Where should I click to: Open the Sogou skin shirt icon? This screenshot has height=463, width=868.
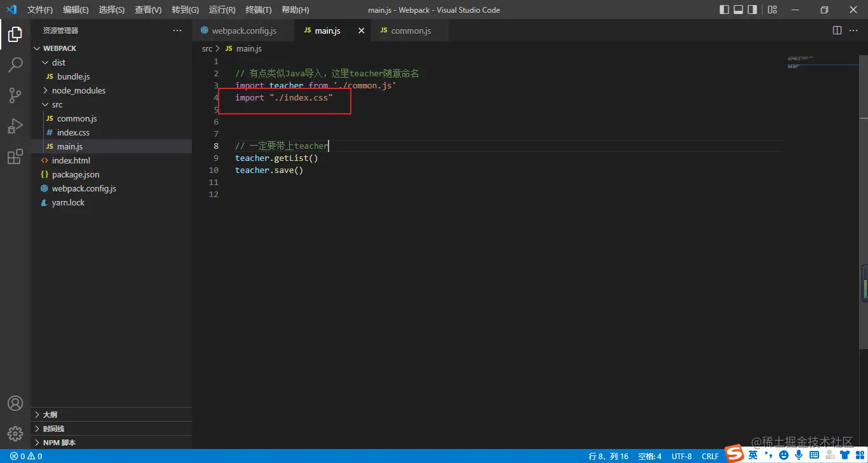pyautogui.click(x=844, y=455)
